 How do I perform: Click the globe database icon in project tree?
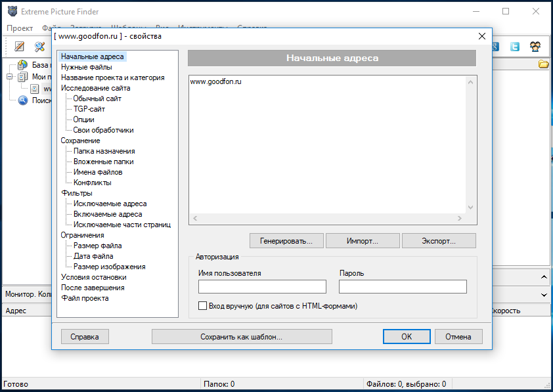pyautogui.click(x=22, y=65)
